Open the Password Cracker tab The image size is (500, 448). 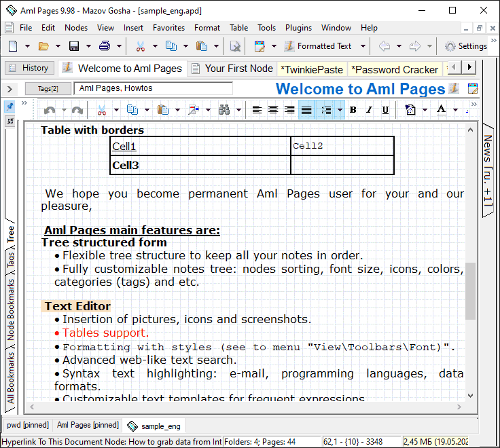tap(395, 69)
